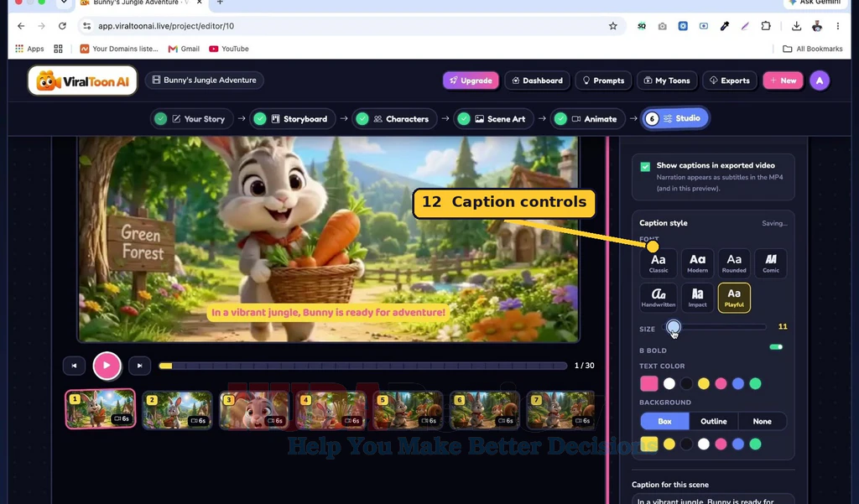The height and width of the screenshot is (504, 859).
Task: Select scene 4 thumbnail
Action: tap(331, 409)
